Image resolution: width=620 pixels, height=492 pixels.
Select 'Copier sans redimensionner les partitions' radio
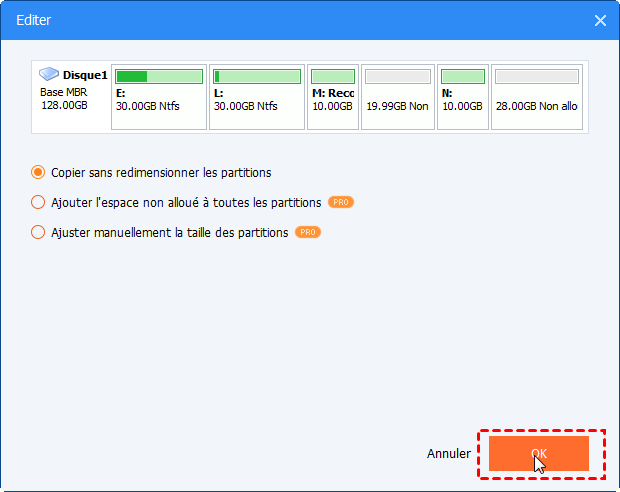click(38, 172)
